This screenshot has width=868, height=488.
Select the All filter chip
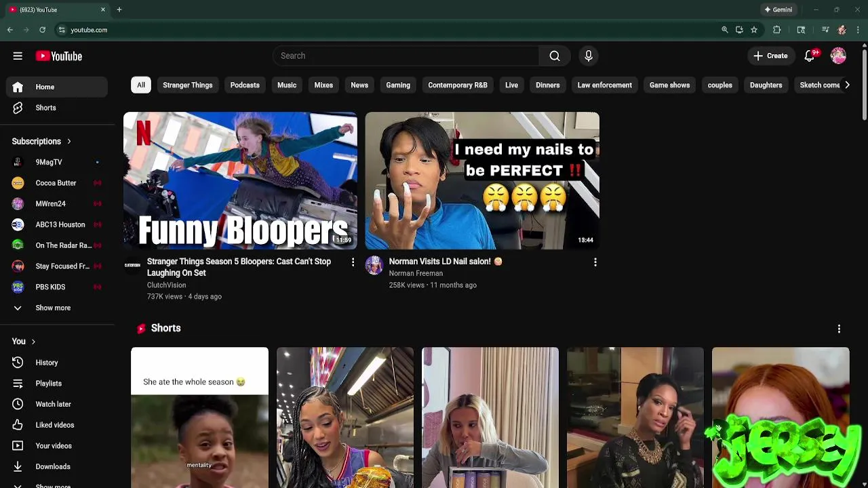[141, 85]
